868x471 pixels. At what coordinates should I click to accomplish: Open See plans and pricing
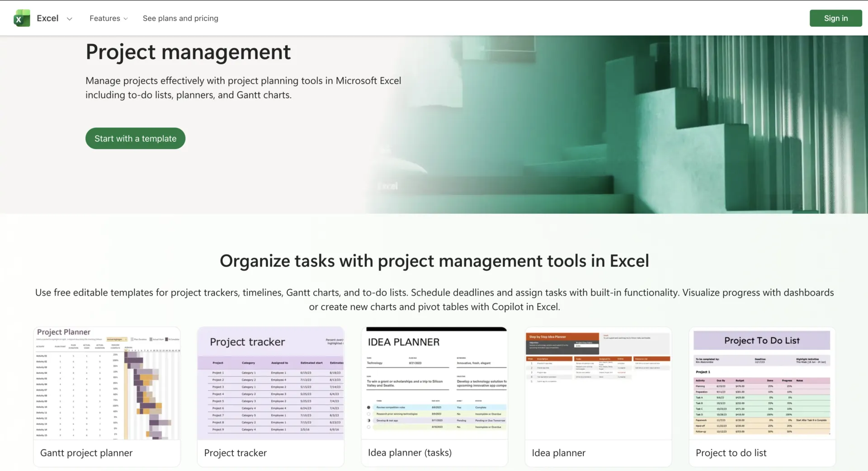pyautogui.click(x=180, y=18)
